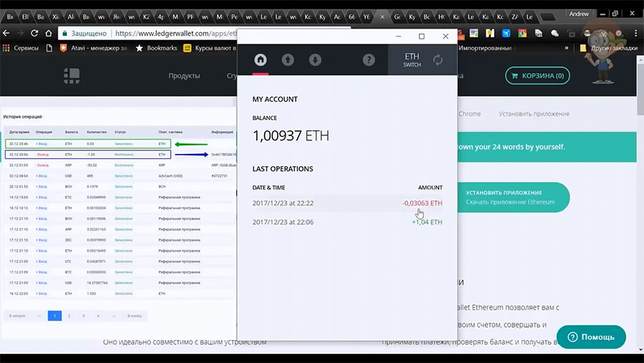The width and height of the screenshot is (644, 363).
Task: Reload the current Chrome page
Action: tap(34, 34)
